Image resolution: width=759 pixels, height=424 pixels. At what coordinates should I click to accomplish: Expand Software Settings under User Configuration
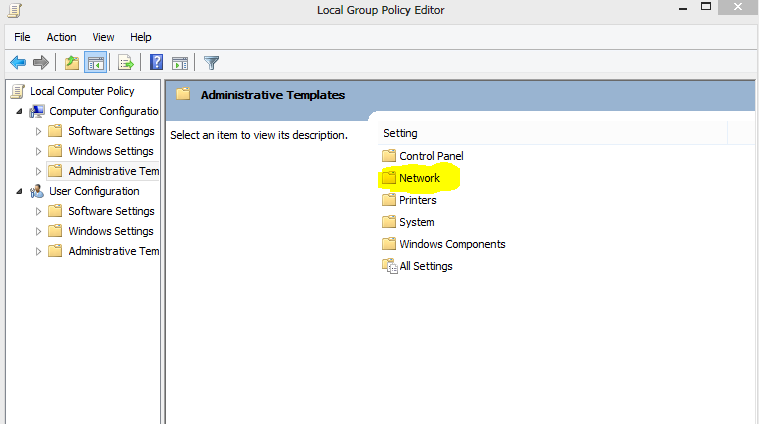coord(38,212)
